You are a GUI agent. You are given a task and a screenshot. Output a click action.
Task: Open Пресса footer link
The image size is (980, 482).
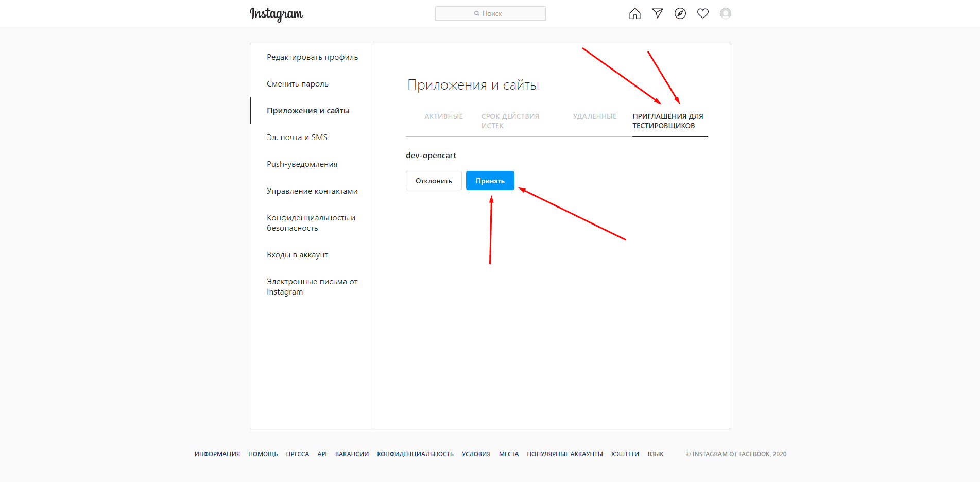tap(298, 454)
